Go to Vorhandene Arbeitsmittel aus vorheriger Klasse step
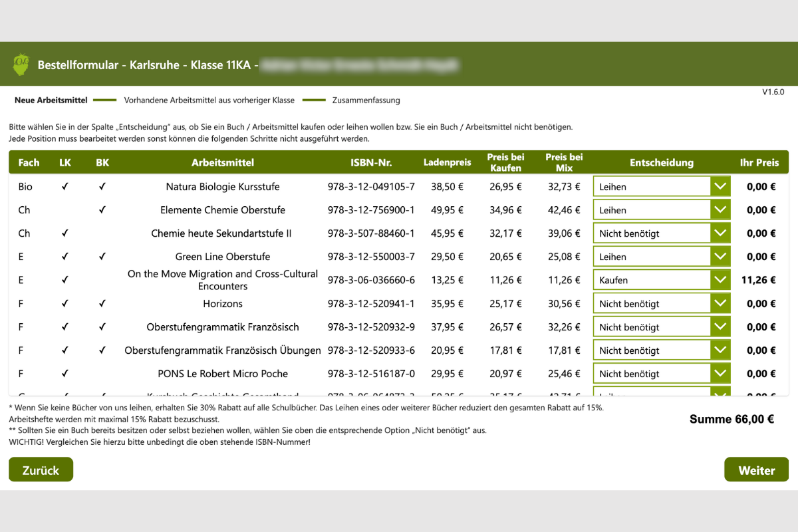Image resolution: width=798 pixels, height=532 pixels. click(x=209, y=100)
